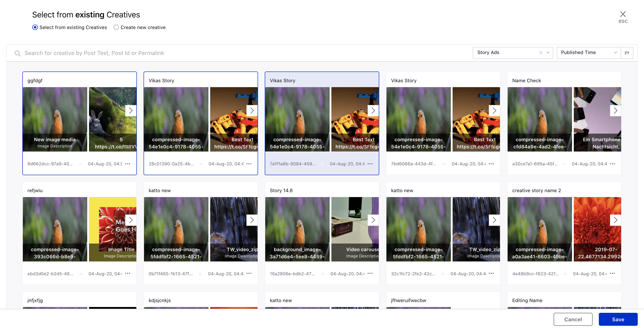Advance carousel on the ggfdgf card

(131, 110)
